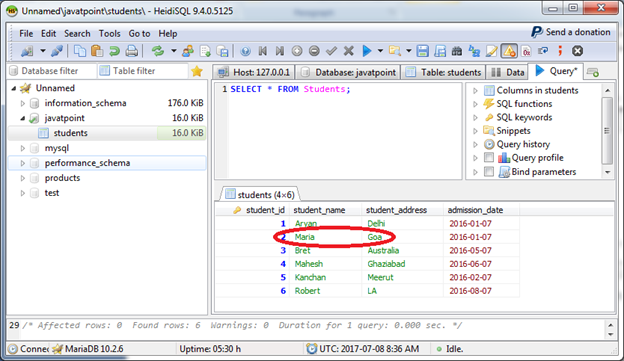The height and width of the screenshot is (361, 624).
Task: Click the Print icon
Action: tap(131, 51)
